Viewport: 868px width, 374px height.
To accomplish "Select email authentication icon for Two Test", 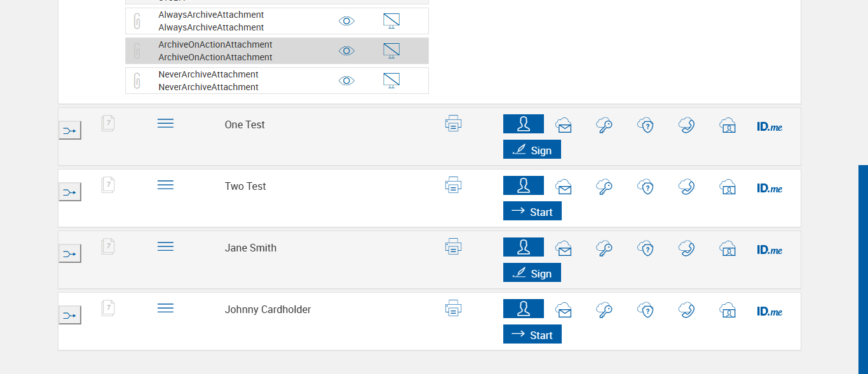I will (563, 187).
